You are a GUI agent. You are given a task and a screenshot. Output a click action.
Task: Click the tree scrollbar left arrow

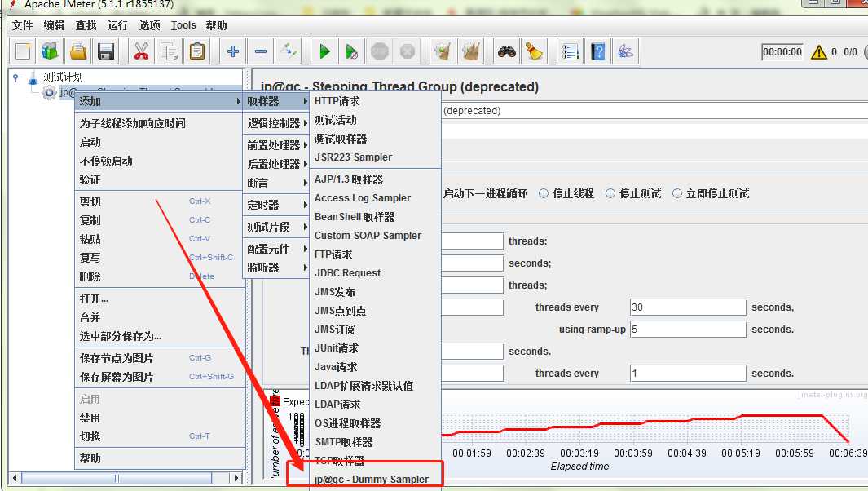pyautogui.click(x=15, y=478)
